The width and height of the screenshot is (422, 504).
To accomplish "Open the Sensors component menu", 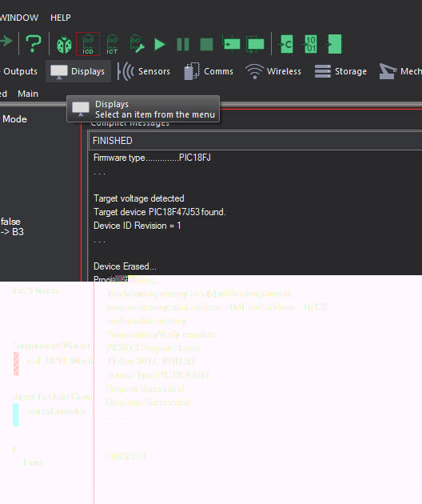I will point(144,71).
